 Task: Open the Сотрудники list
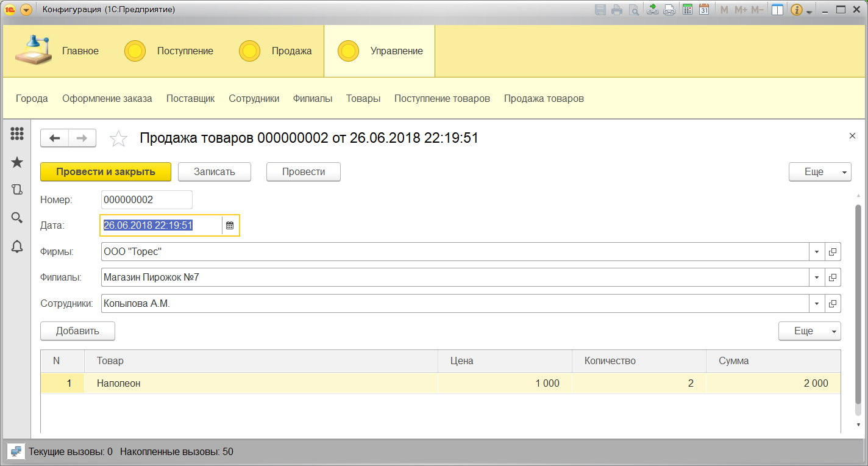point(254,98)
